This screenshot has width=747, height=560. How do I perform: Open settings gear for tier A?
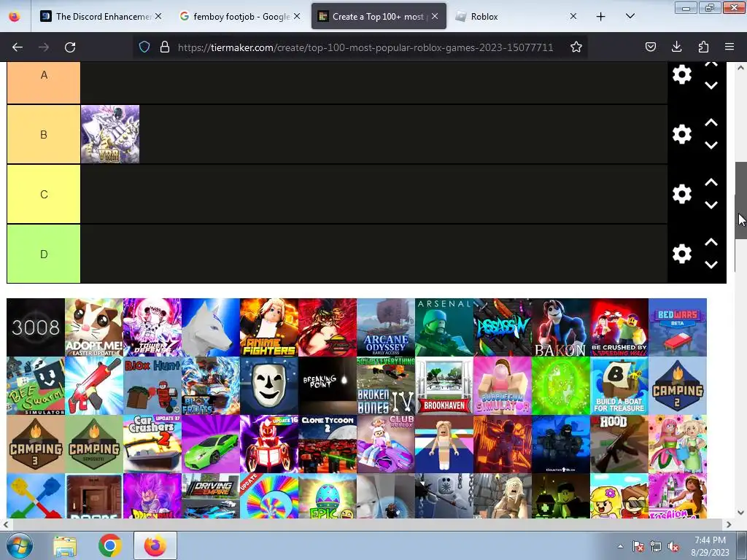[682, 75]
